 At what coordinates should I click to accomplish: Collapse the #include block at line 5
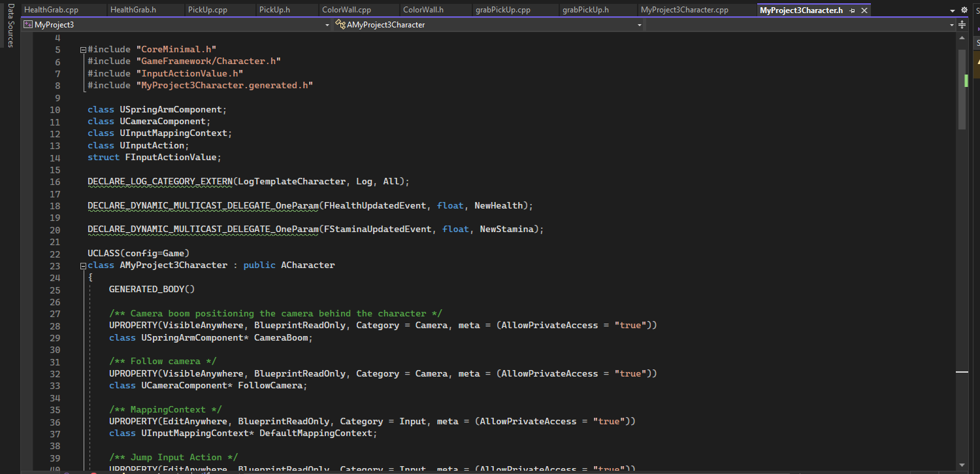[x=83, y=50]
